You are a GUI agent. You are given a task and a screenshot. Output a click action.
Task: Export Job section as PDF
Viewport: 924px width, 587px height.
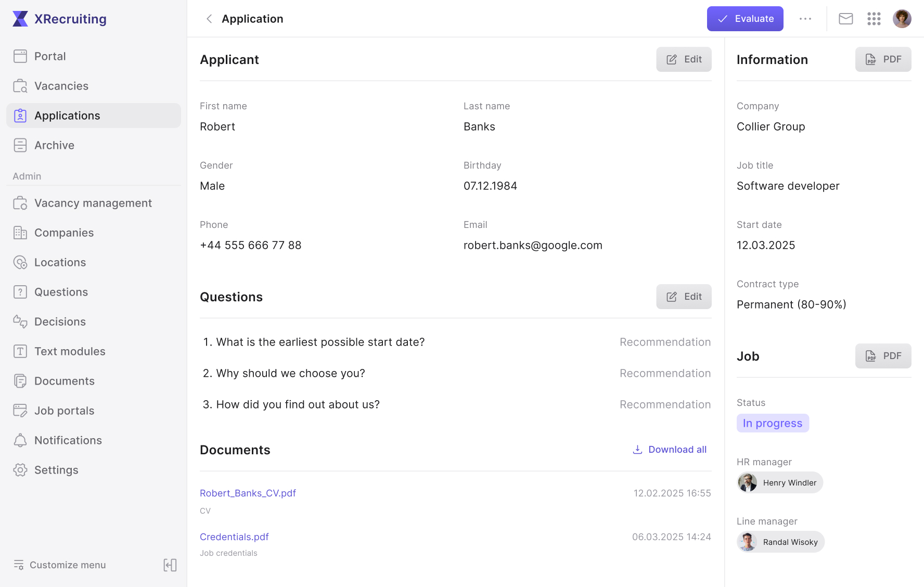[883, 356]
